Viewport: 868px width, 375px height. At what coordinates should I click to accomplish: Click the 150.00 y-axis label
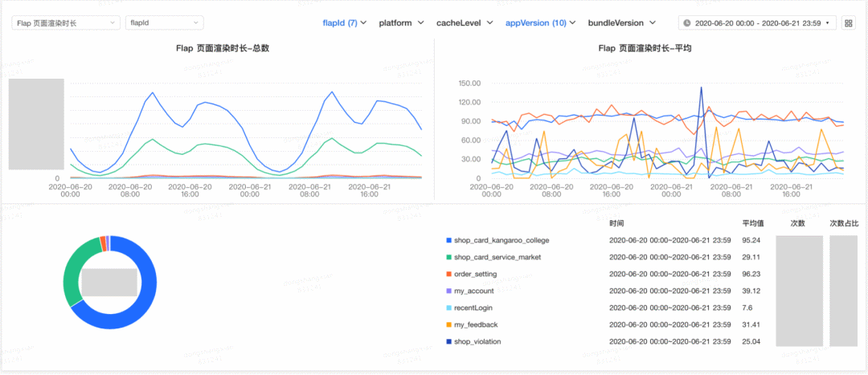[x=469, y=84]
